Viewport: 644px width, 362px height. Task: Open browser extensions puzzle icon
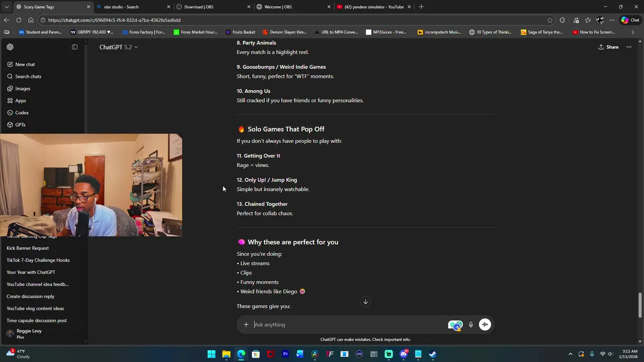[x=562, y=20]
